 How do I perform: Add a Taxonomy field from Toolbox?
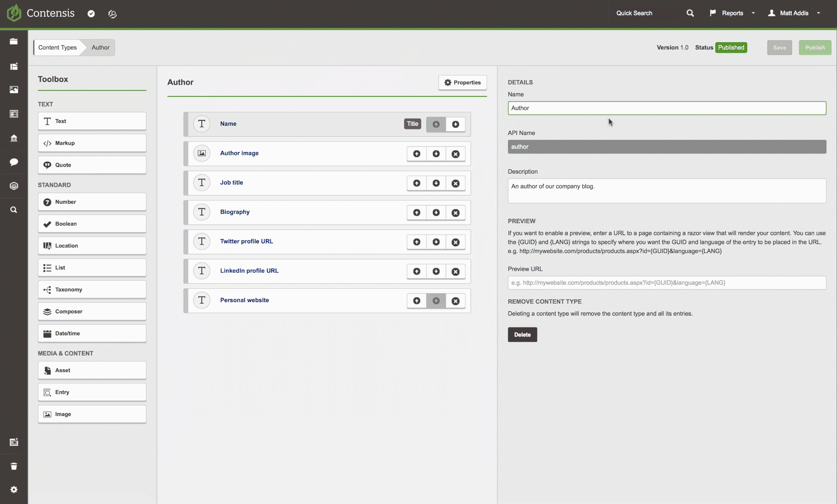coord(92,289)
